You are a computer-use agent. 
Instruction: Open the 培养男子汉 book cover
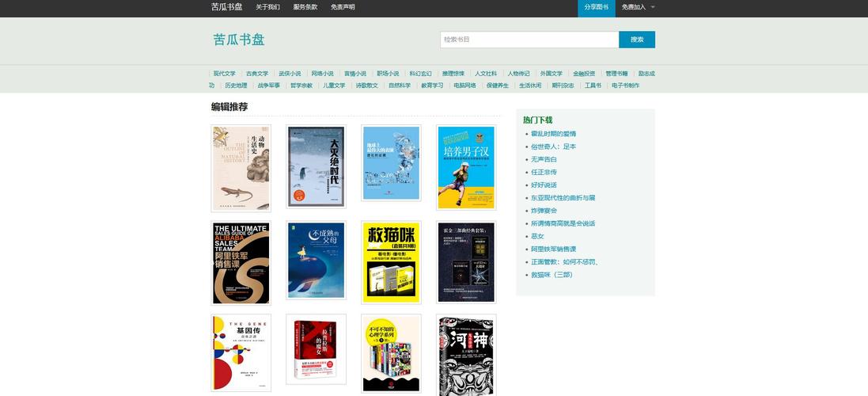[466, 167]
